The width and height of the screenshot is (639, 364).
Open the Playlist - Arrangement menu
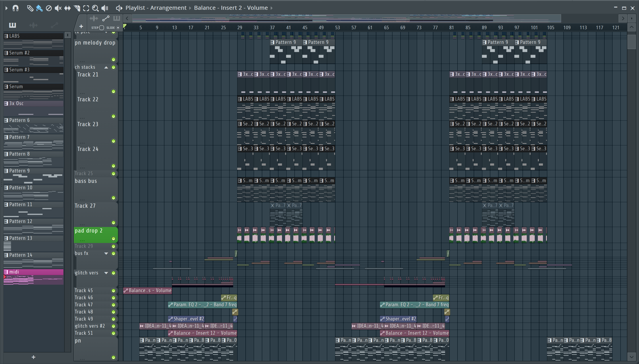pyautogui.click(x=156, y=8)
